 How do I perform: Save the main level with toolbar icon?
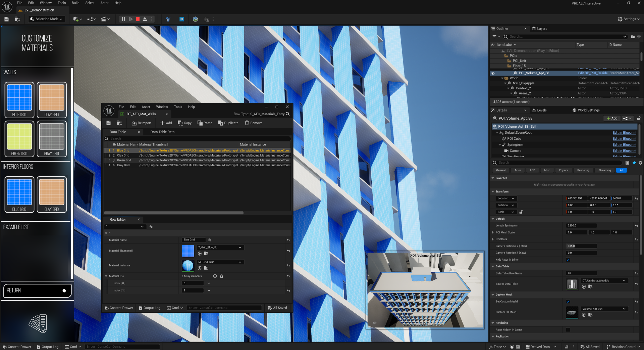(x=6, y=19)
